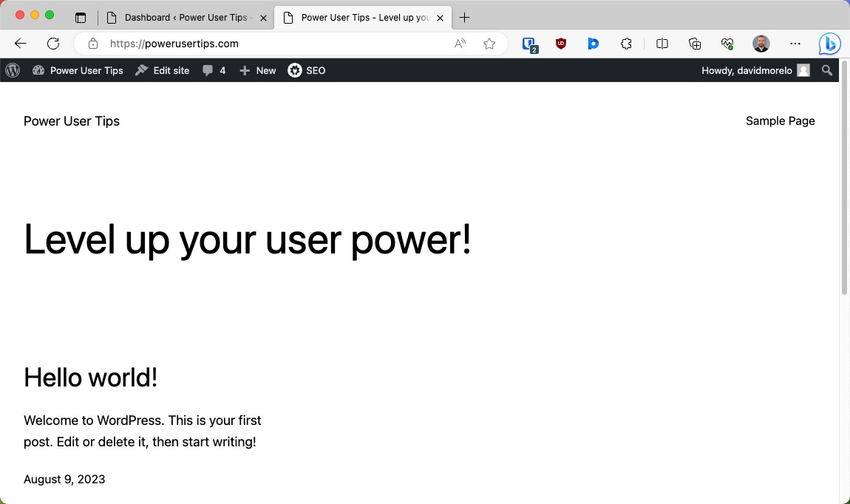
Task: Toggle split screen view in toolbar
Action: [662, 44]
